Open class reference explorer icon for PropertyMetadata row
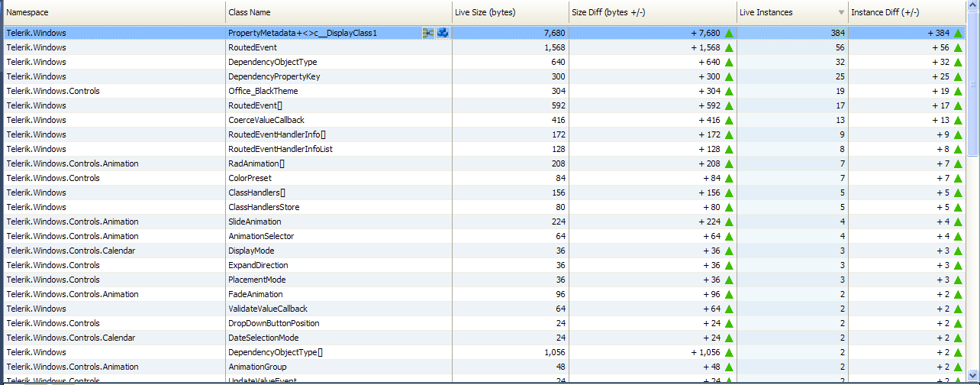The height and width of the screenshot is (385, 980). [428, 33]
